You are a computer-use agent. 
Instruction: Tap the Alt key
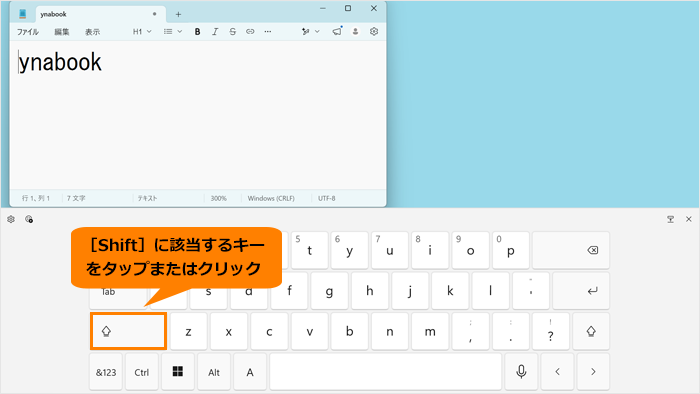[214, 372]
